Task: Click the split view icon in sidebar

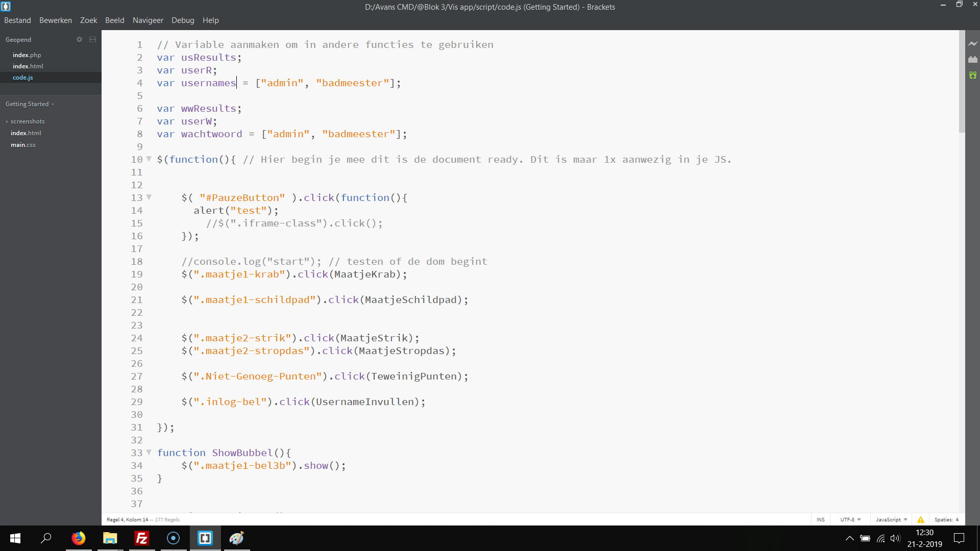Action: coord(92,39)
